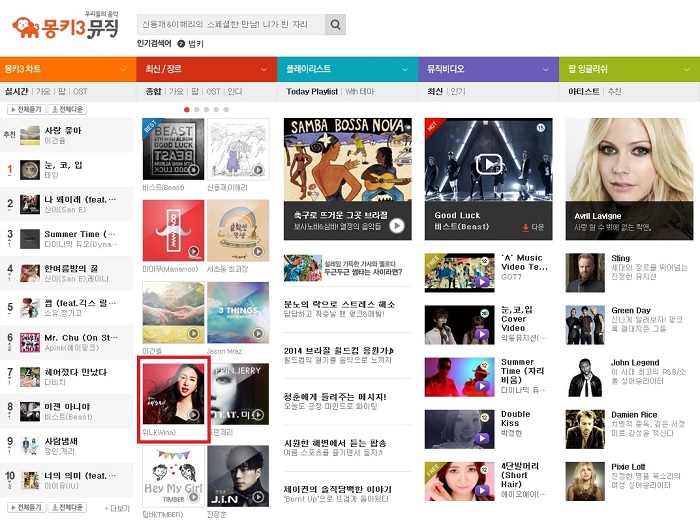Open the John Legend artist thumbnail
700x525 pixels.
pyautogui.click(x=585, y=377)
